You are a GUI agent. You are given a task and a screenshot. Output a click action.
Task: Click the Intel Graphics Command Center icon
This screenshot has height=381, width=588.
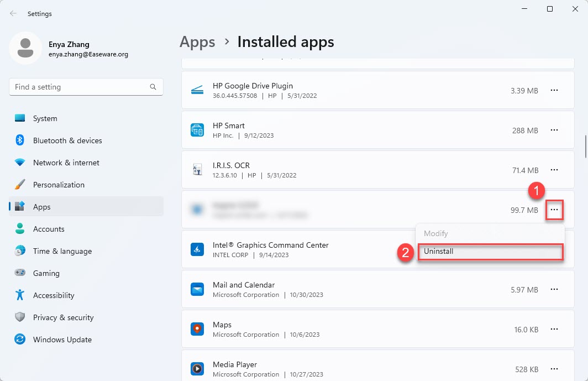pos(197,249)
